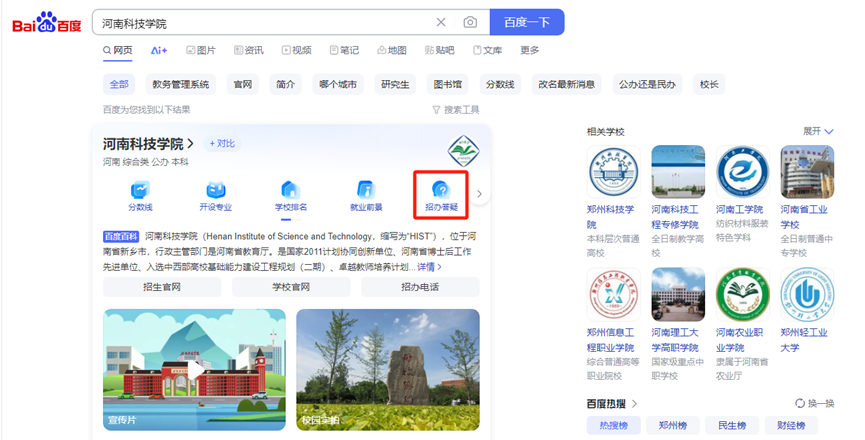Open the 百度热搜 heading link
The image size is (865, 440).
pos(612,404)
